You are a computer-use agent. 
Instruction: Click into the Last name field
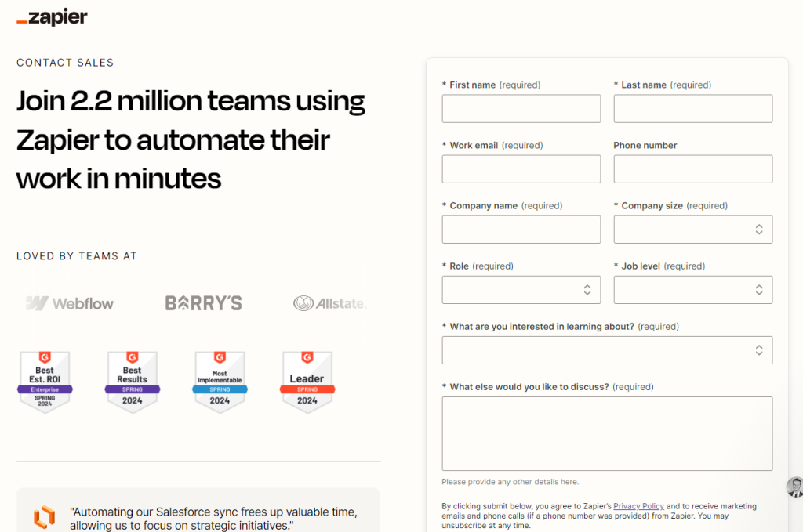coord(692,109)
